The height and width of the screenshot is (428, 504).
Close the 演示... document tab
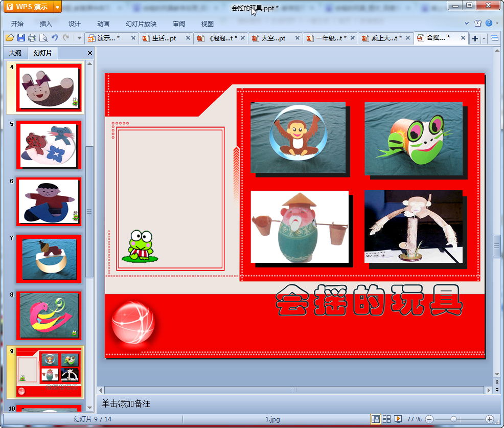[133, 38]
